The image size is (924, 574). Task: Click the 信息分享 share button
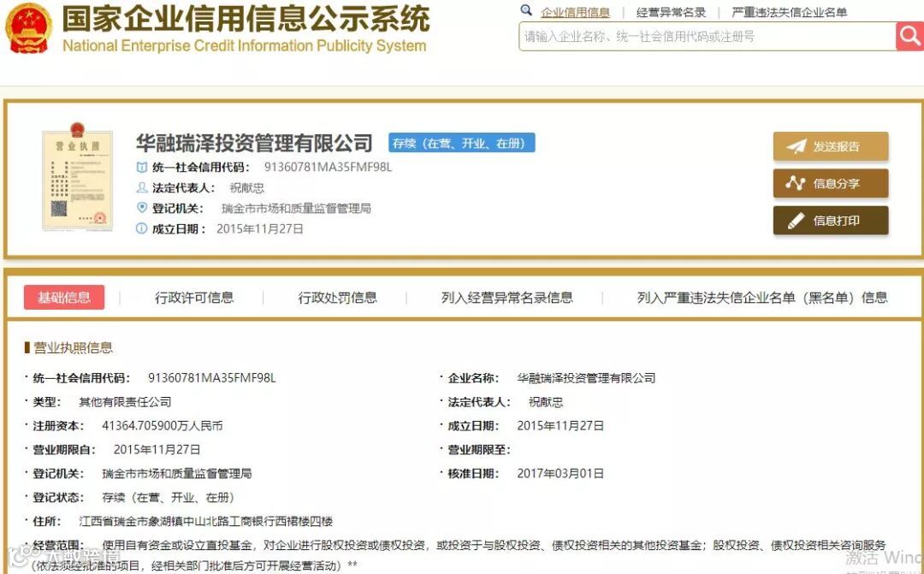[x=830, y=183]
